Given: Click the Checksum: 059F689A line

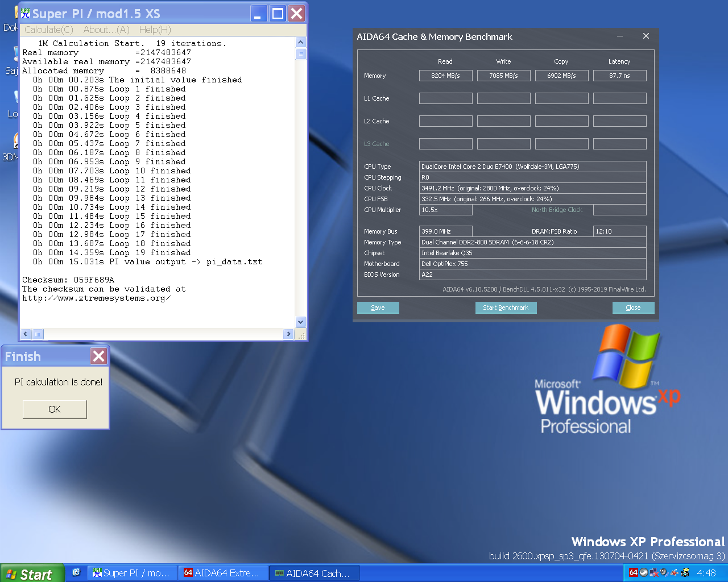Looking at the screenshot, I should [68, 280].
